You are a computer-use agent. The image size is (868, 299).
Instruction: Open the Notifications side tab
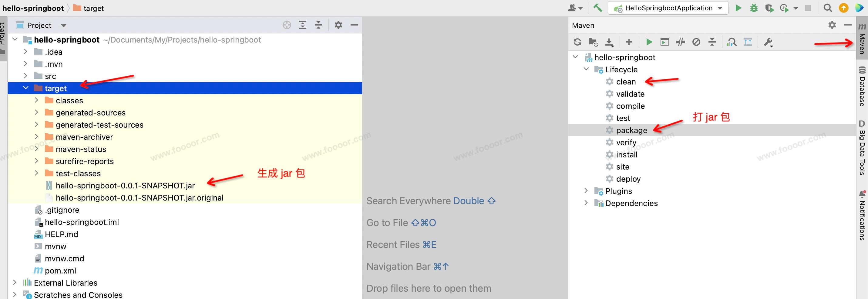pos(862,216)
